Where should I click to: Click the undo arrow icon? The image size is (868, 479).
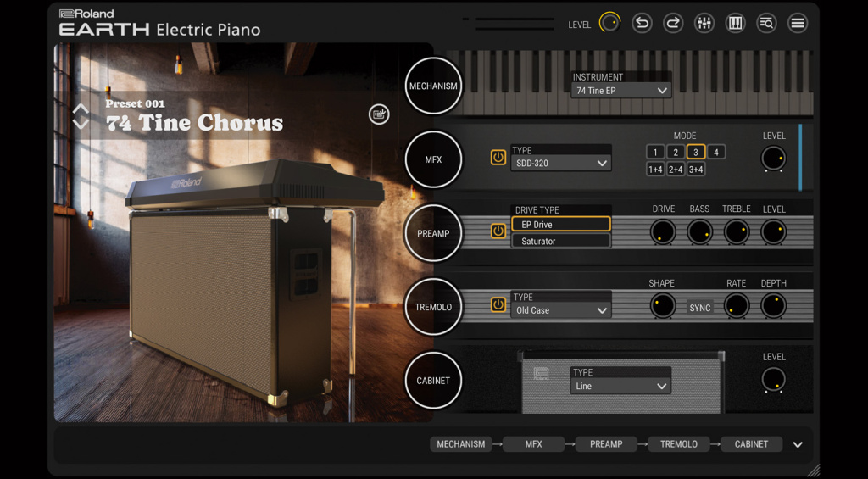click(x=642, y=24)
